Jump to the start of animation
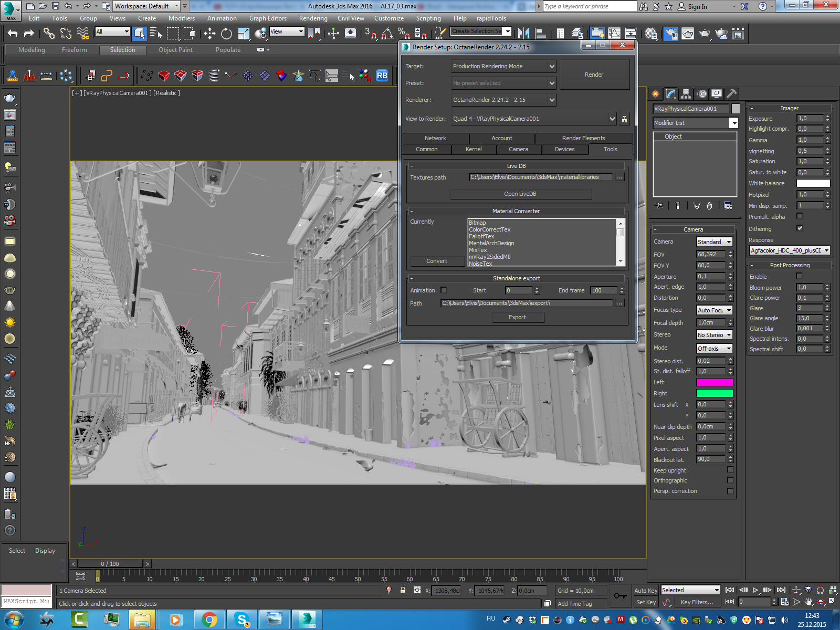 click(x=730, y=590)
